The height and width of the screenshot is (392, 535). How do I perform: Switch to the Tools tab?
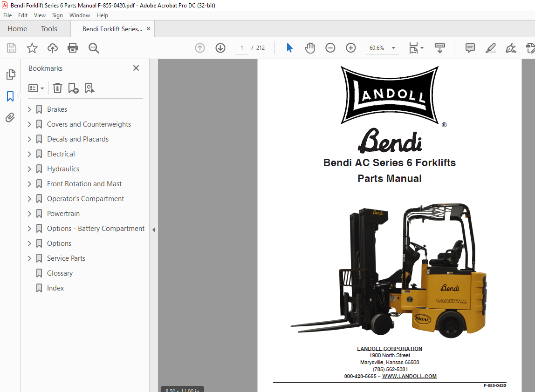coord(49,29)
